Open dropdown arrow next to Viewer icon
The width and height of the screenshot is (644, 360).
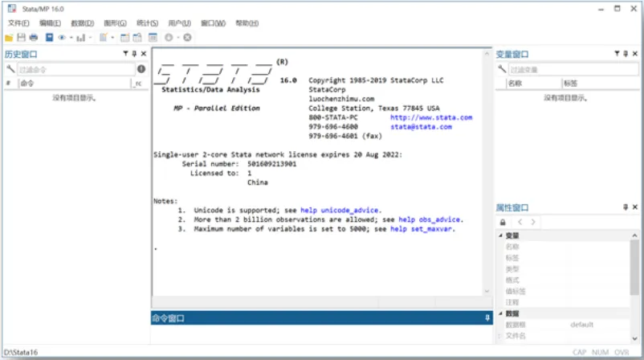click(x=71, y=38)
